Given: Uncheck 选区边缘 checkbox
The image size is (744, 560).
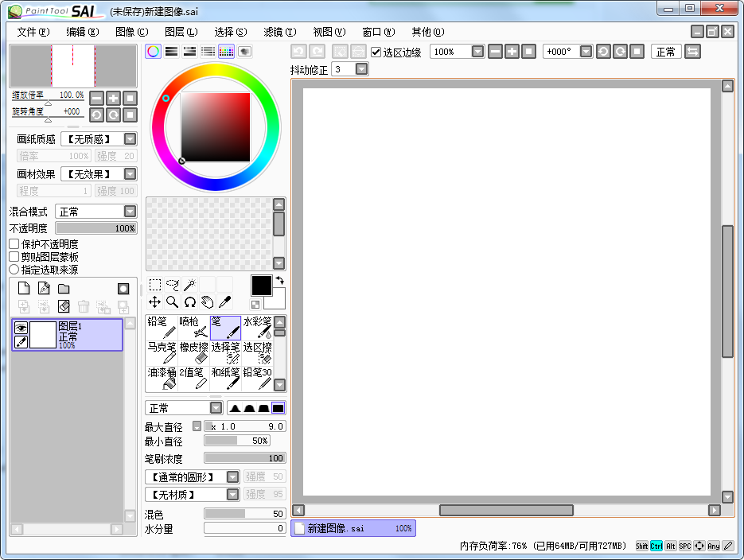Looking at the screenshot, I should point(376,52).
